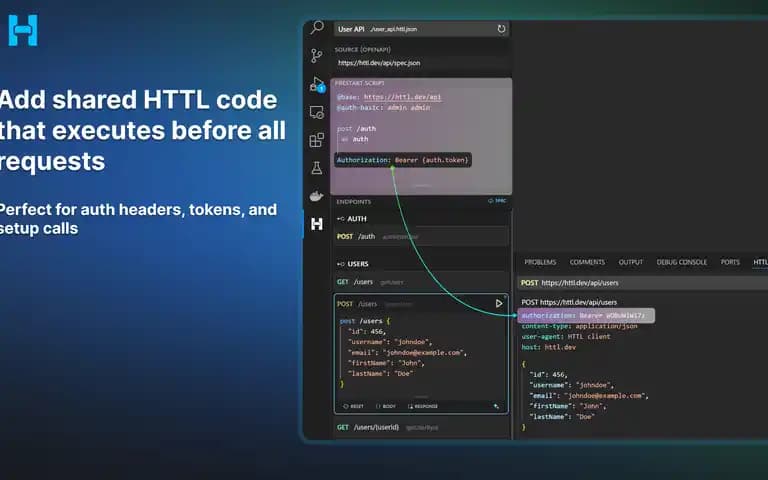Run the POST /users request play icon
The height and width of the screenshot is (480, 768).
click(499, 304)
